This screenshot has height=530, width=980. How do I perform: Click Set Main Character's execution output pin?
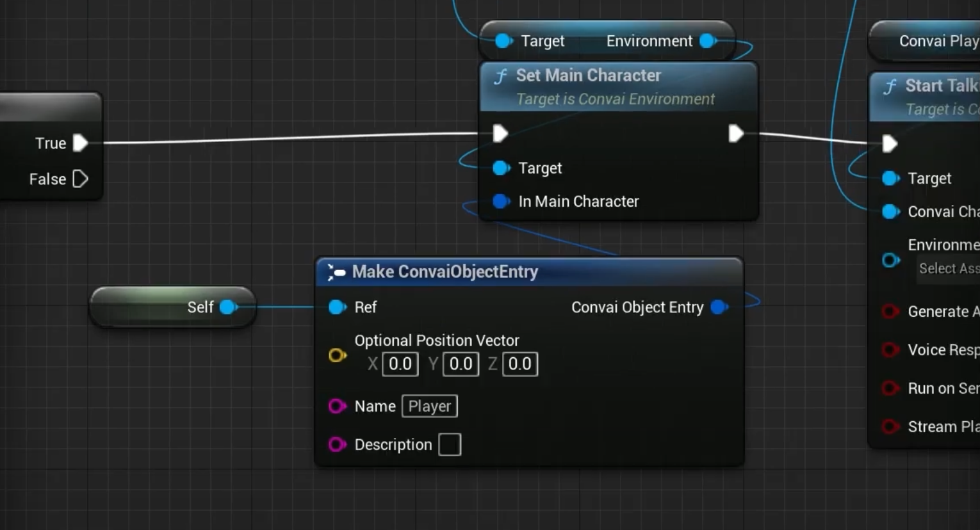tap(736, 133)
